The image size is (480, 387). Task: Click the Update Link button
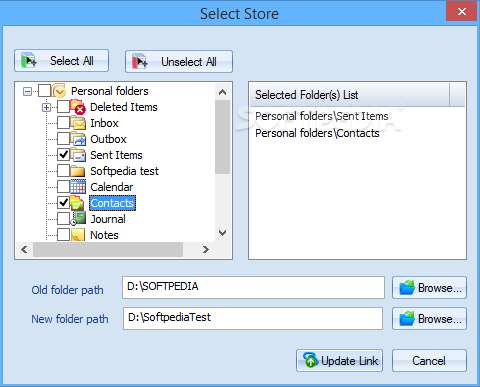click(x=339, y=361)
